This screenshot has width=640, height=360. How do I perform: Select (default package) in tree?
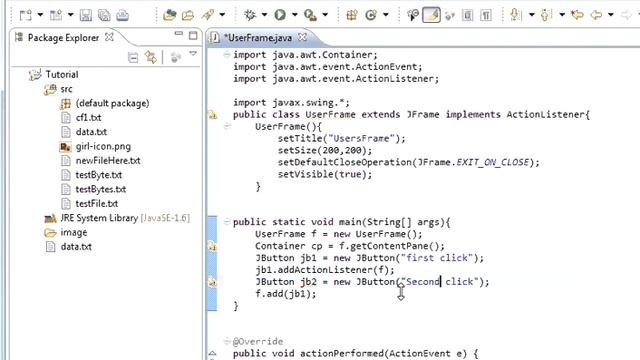pyautogui.click(x=112, y=103)
